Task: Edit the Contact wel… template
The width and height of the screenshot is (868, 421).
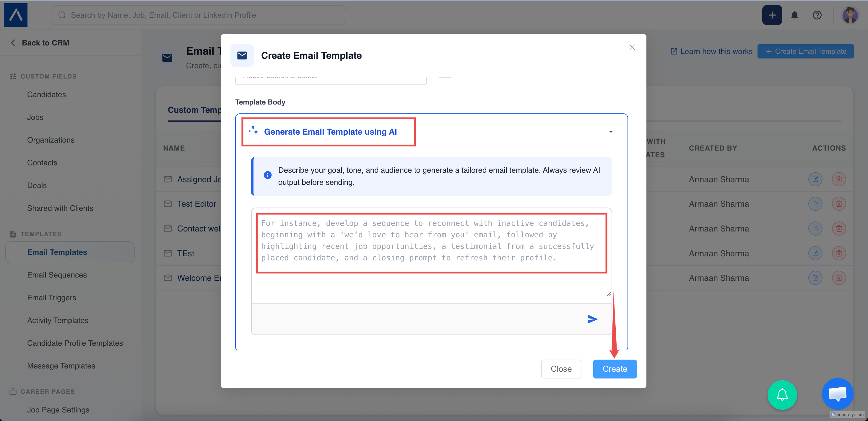Action: [x=815, y=229]
